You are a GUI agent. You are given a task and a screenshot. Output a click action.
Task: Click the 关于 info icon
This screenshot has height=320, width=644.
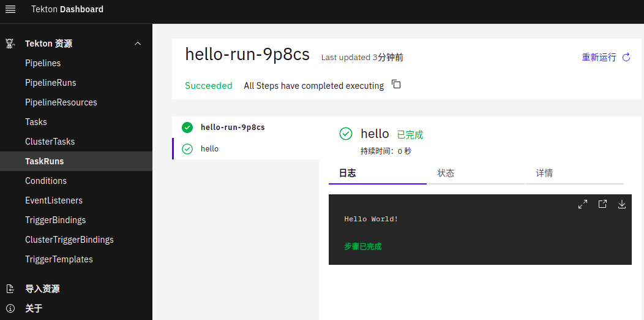(x=10, y=308)
